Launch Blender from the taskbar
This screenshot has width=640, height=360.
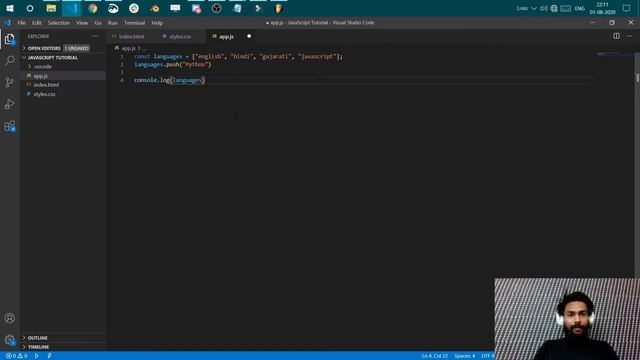(x=155, y=8)
